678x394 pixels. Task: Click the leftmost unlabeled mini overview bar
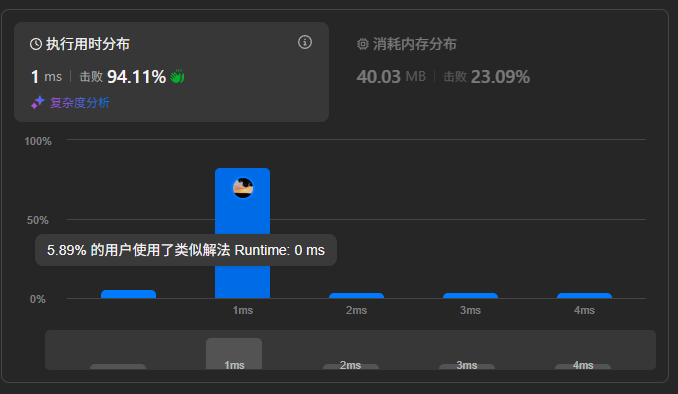coord(118,366)
